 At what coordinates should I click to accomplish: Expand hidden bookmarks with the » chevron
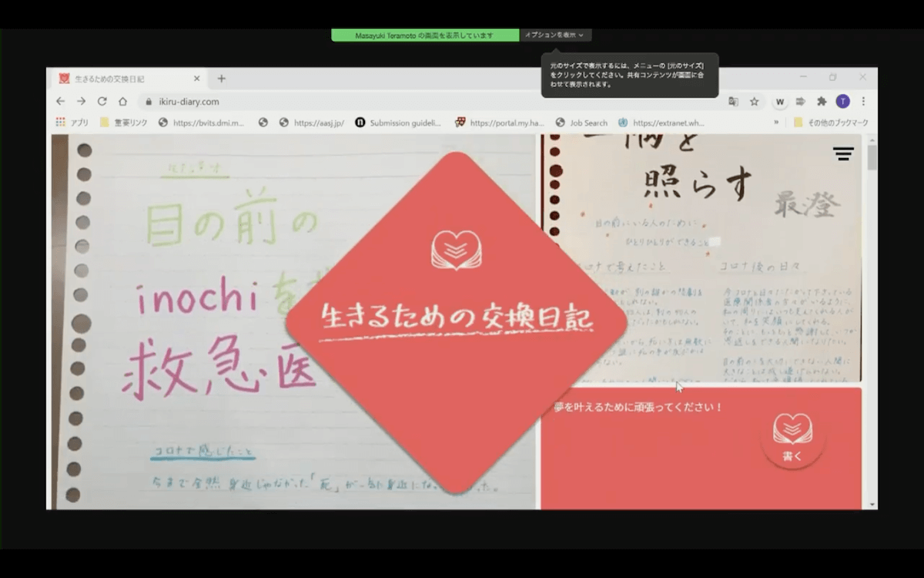[x=776, y=123]
